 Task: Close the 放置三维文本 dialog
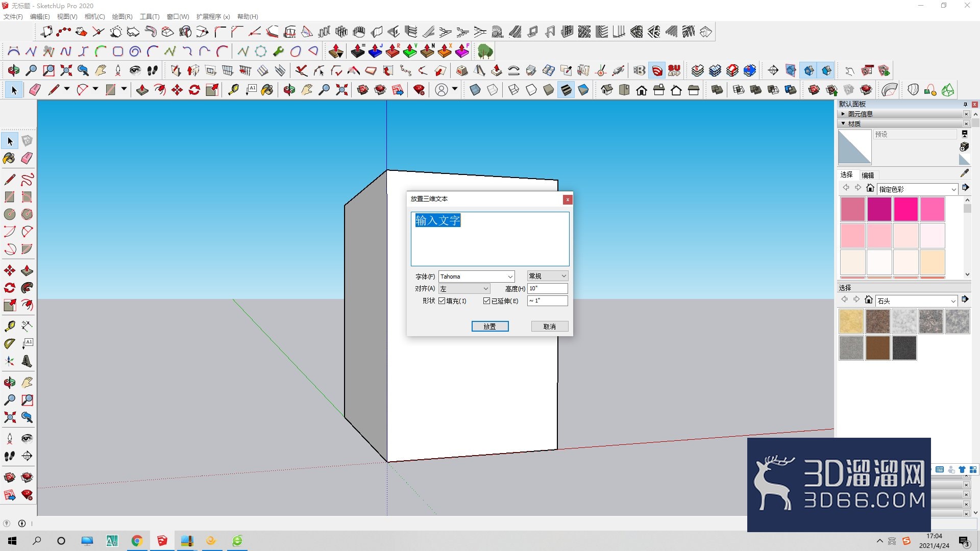click(567, 199)
